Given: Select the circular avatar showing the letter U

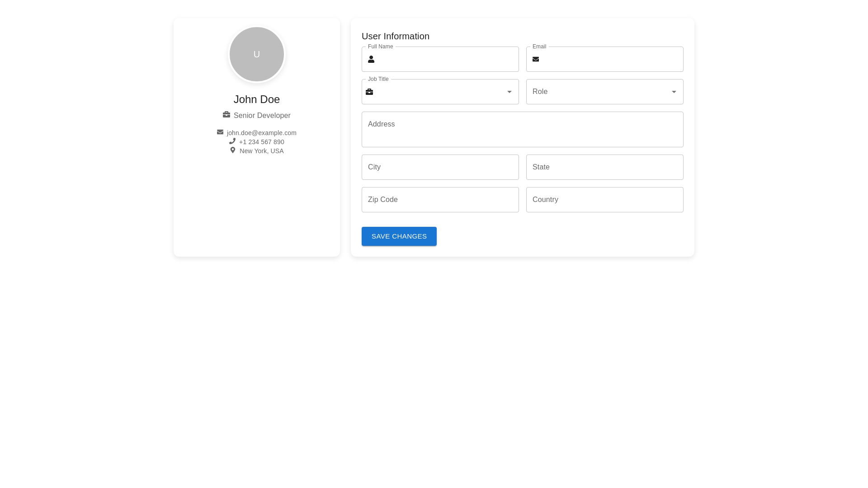Looking at the screenshot, I should (256, 54).
